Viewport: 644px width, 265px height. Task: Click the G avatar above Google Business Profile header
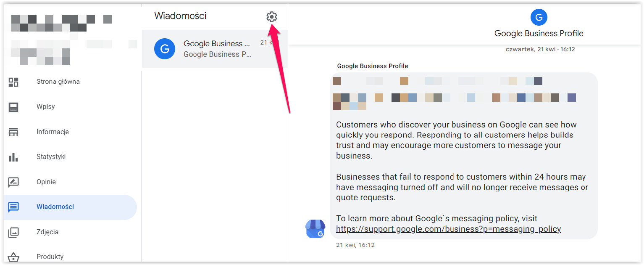click(539, 17)
